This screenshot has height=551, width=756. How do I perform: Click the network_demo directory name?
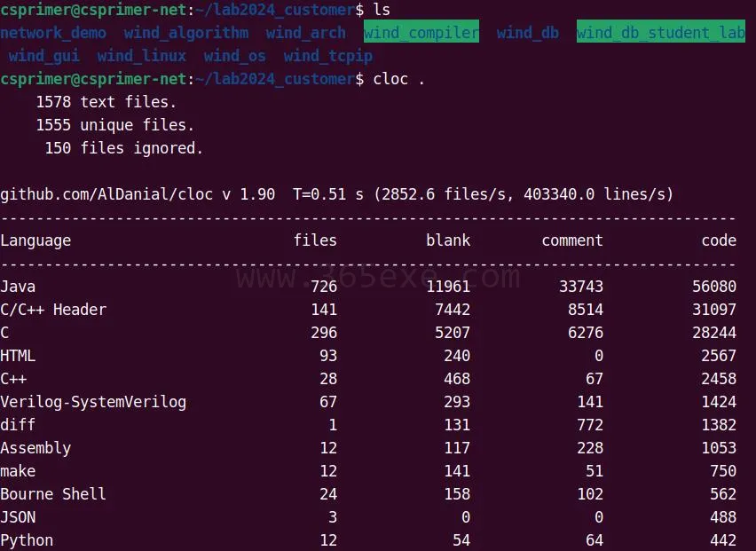(53, 33)
